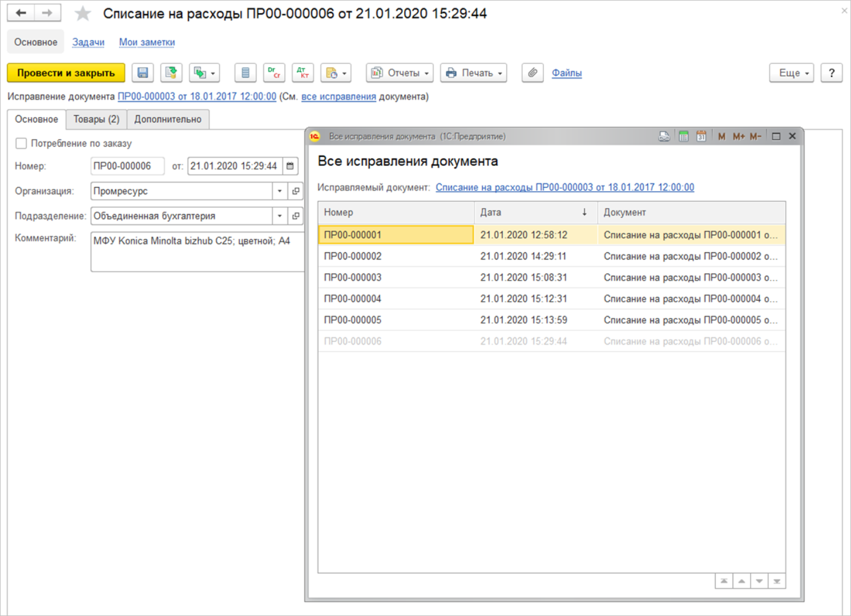Image resolution: width=851 pixels, height=616 pixels.
Task: Click printer icon in corrections window titlebar
Action: pyautogui.click(x=664, y=136)
